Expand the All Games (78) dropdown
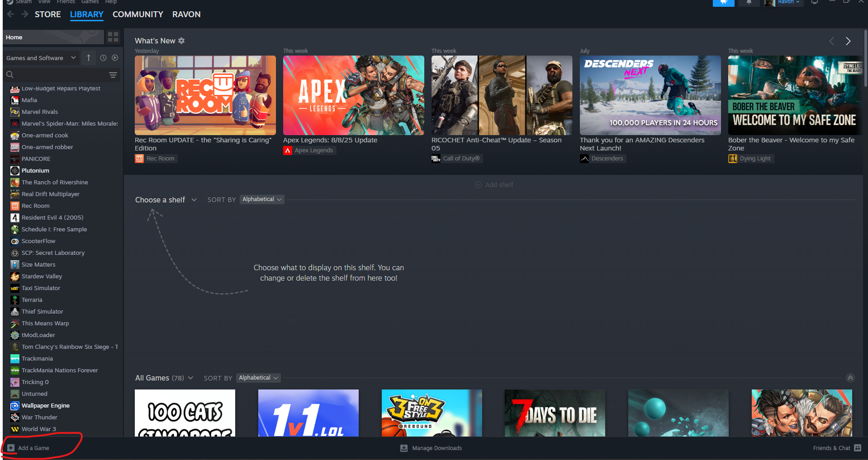The image size is (868, 460). tap(164, 378)
